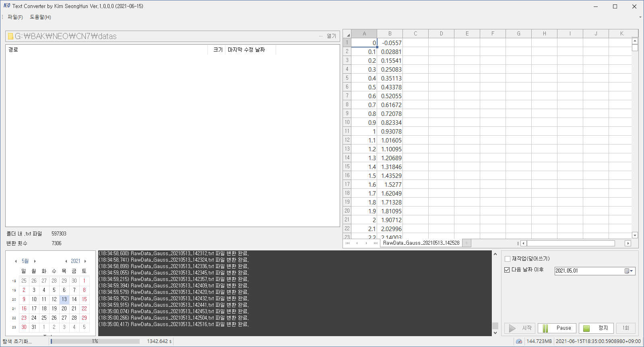Click the 탐색 초기화... status text
This screenshot has height=347, width=644.
[x=17, y=341]
